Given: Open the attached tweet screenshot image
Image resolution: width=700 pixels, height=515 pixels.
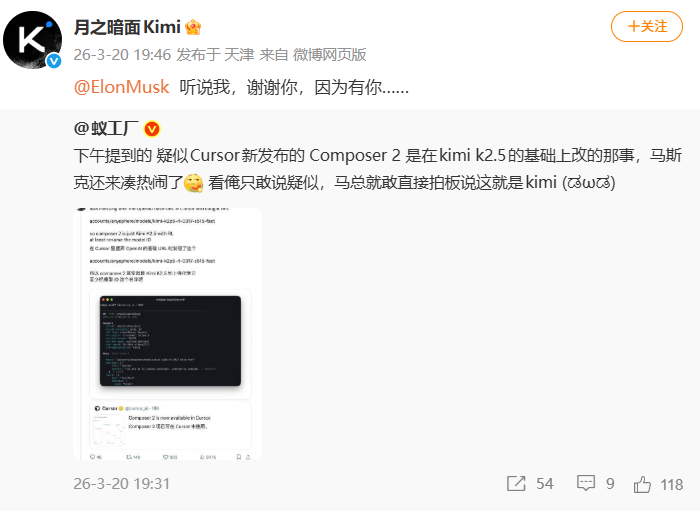Looking at the screenshot, I should pyautogui.click(x=167, y=334).
